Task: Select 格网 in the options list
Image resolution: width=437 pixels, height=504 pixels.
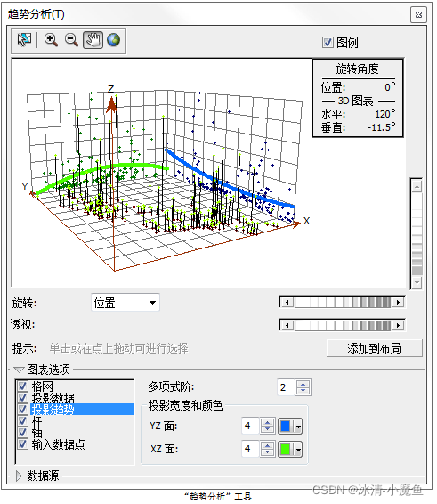Action: click(x=42, y=386)
